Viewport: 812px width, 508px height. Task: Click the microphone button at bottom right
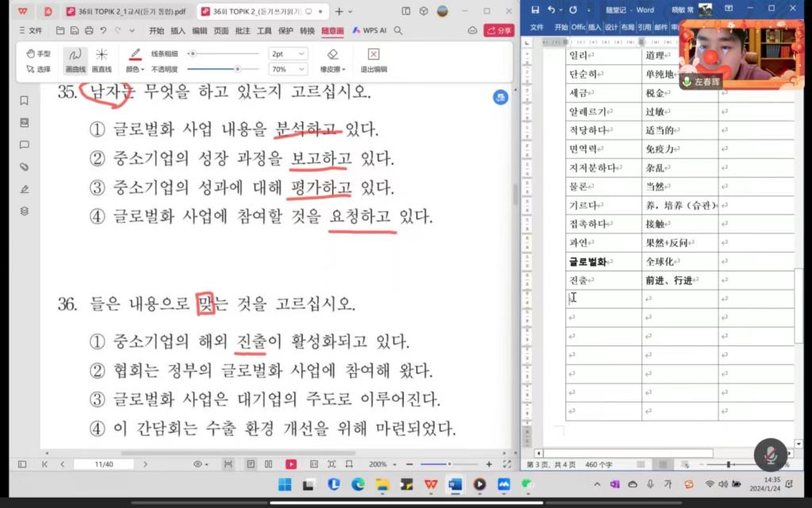[x=770, y=455]
